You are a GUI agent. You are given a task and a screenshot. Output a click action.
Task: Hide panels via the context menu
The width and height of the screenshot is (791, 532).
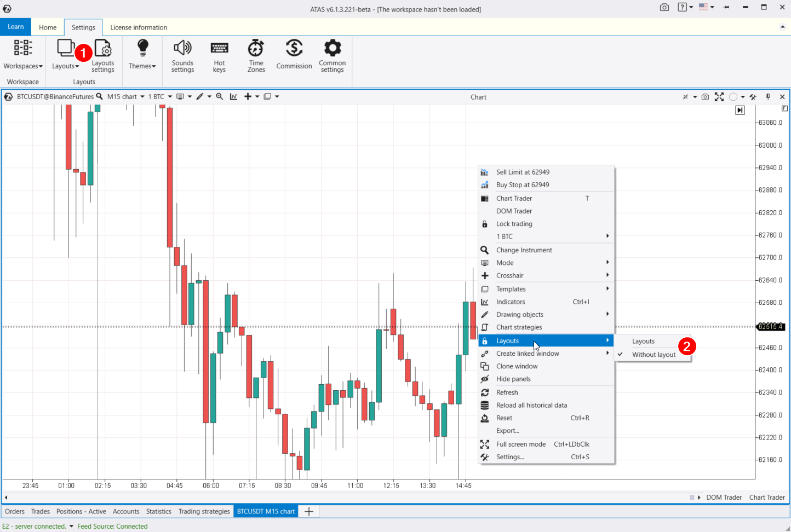coord(513,379)
